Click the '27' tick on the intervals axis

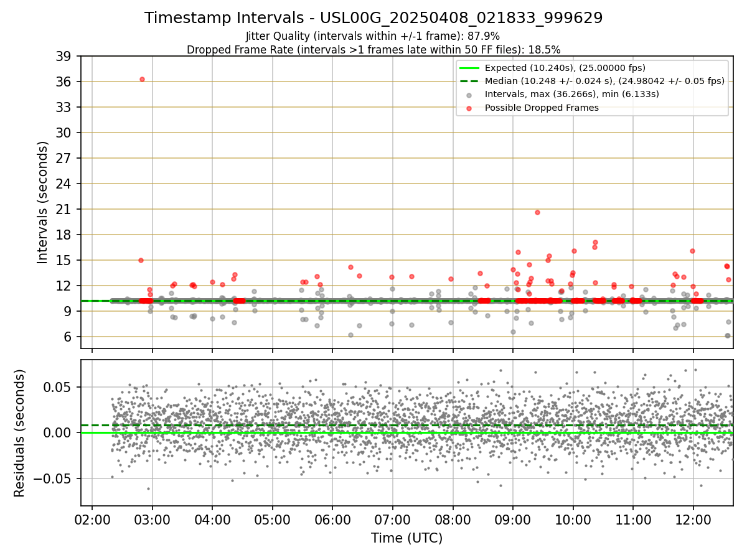click(x=63, y=159)
